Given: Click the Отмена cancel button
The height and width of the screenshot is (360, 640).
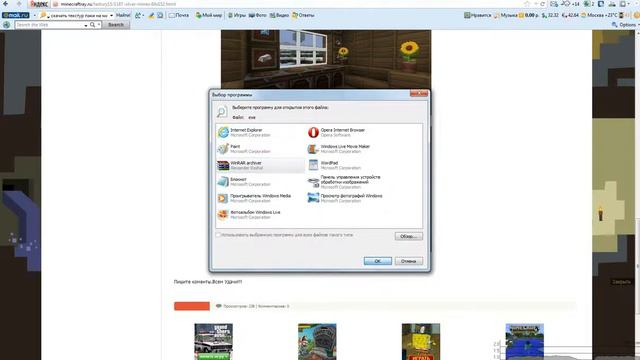Looking at the screenshot, I should (409, 261).
